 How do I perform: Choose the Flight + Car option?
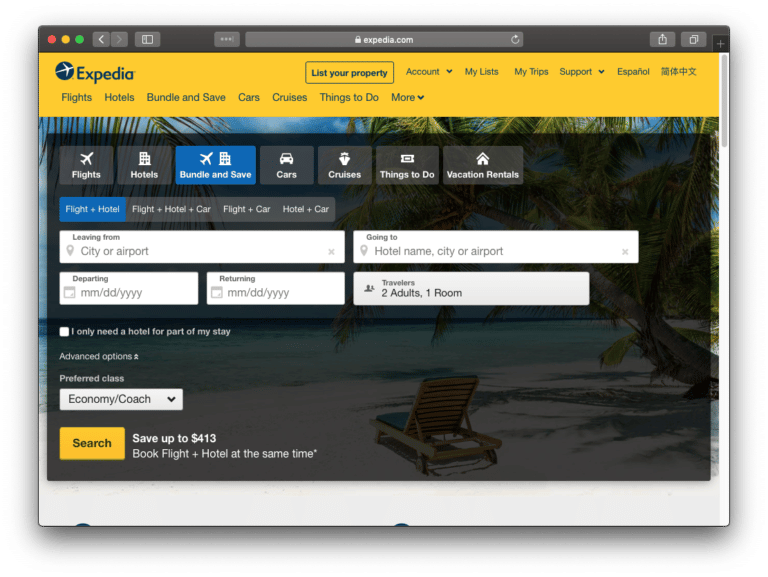tap(246, 209)
